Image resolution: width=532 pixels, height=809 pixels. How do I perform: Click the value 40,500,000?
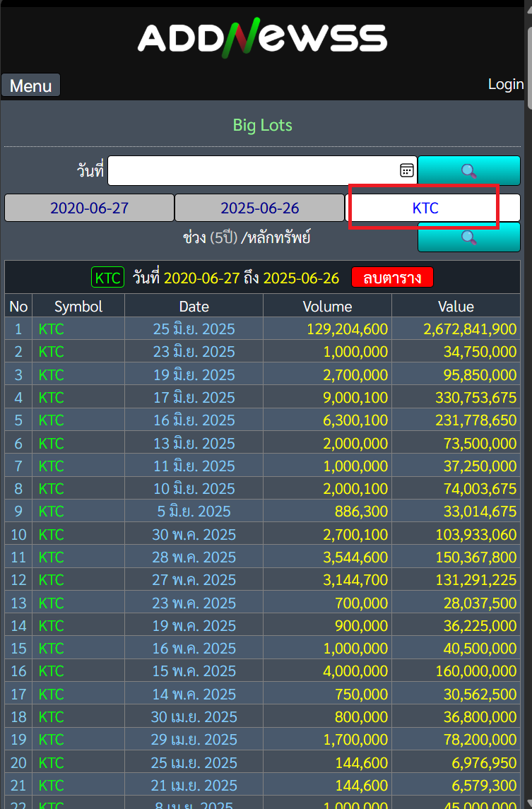click(480, 649)
